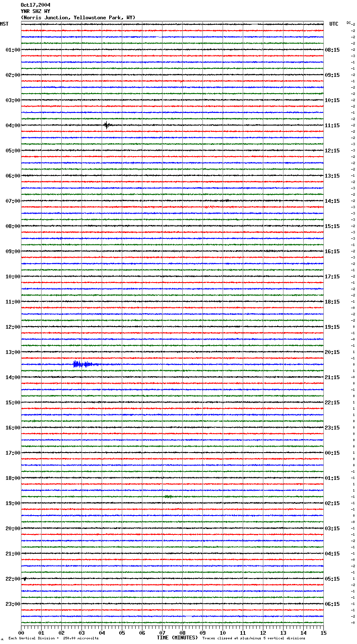Click "Traces clipped at plus/minus 5 vertical divisions" note
The image size is (357, 644).
pyautogui.click(x=254, y=638)
